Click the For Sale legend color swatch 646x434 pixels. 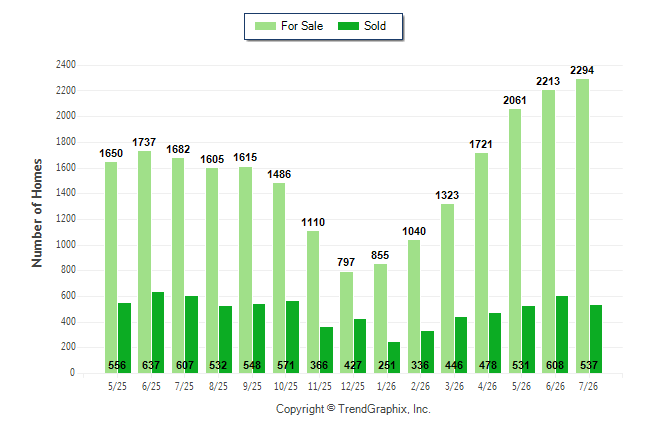coord(265,26)
